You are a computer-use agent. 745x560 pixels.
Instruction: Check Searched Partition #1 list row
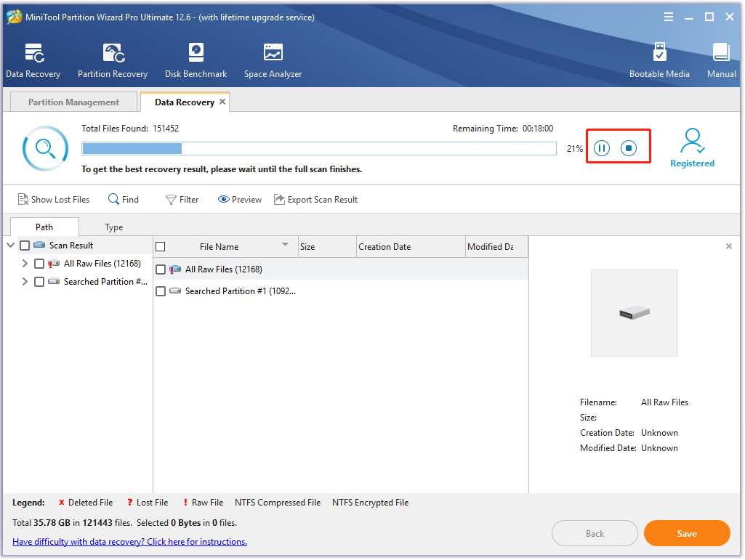coord(161,291)
